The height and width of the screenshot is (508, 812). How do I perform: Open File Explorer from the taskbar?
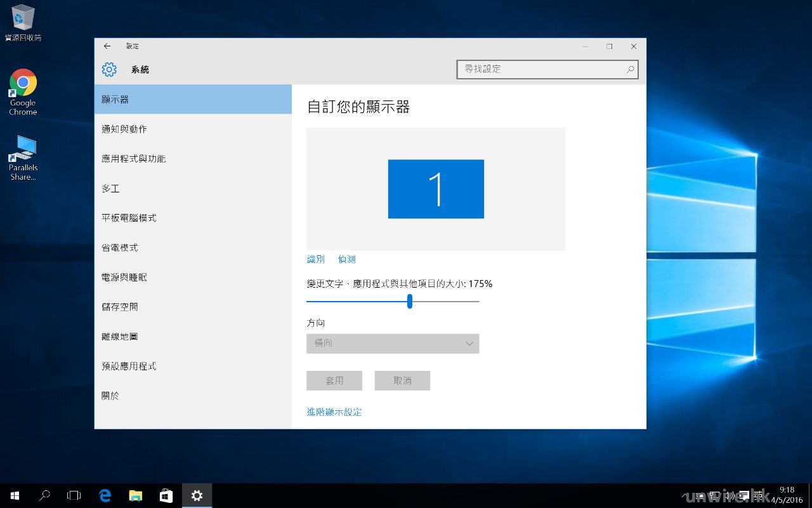click(135, 495)
